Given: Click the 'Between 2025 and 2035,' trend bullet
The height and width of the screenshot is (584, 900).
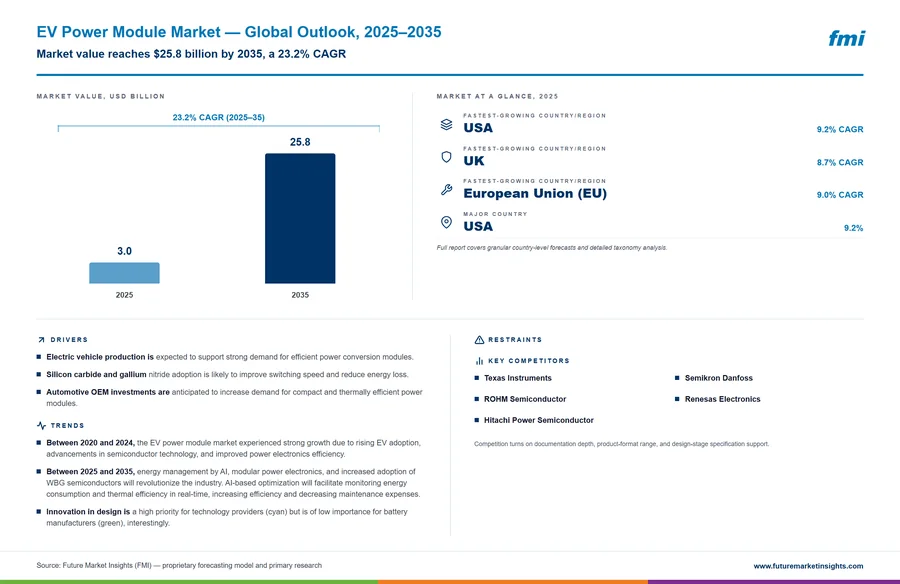Looking at the screenshot, I should (x=90, y=471).
